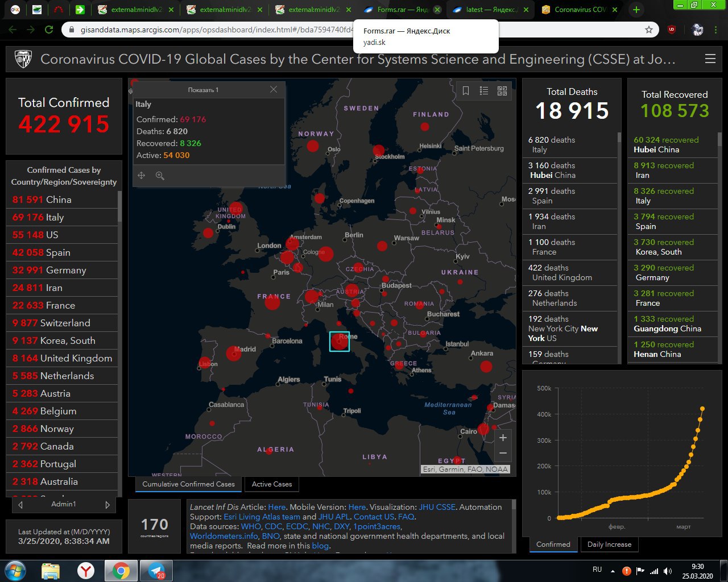Open a new browser tab

click(x=636, y=10)
